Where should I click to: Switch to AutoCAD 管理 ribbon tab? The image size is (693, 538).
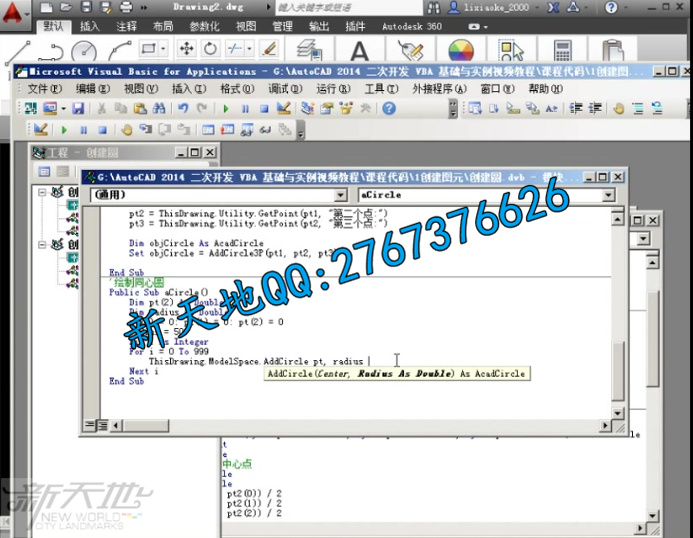(282, 27)
